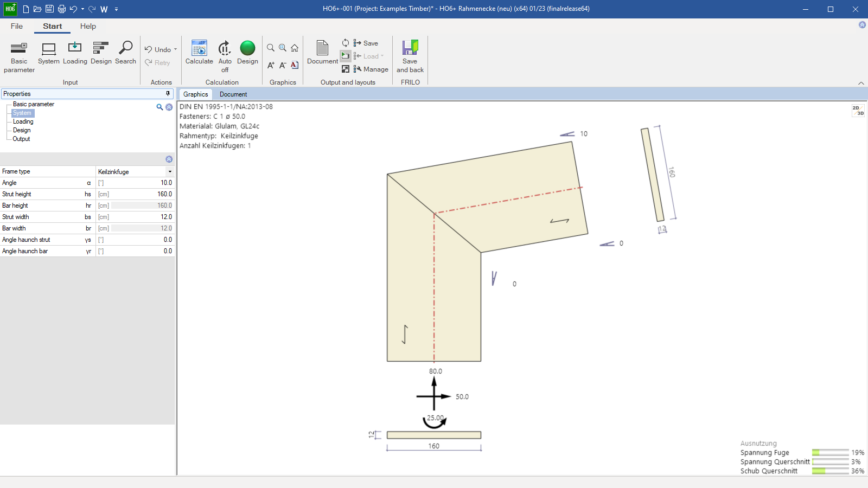Click the Angle α value field

(142, 183)
